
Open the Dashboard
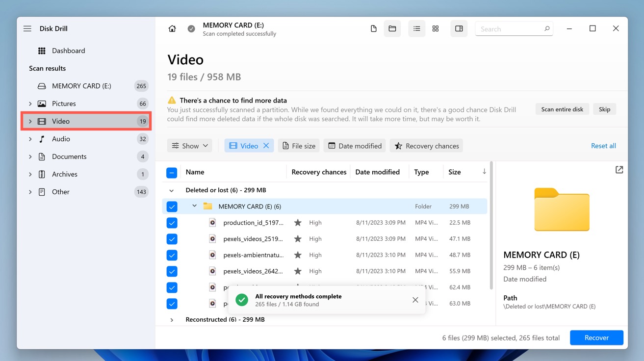point(69,51)
